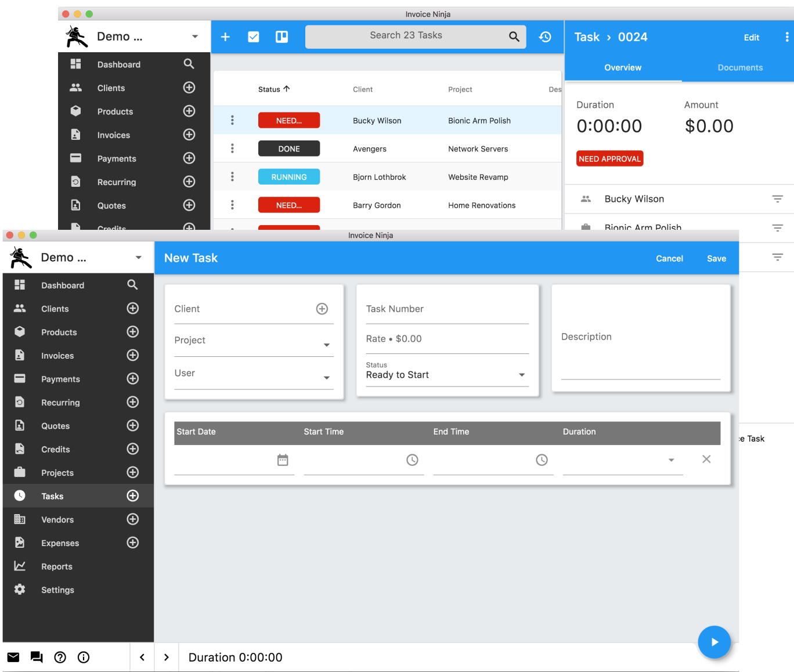Click the right chevron in bottom bar
The image size is (794, 672).
pyautogui.click(x=167, y=657)
